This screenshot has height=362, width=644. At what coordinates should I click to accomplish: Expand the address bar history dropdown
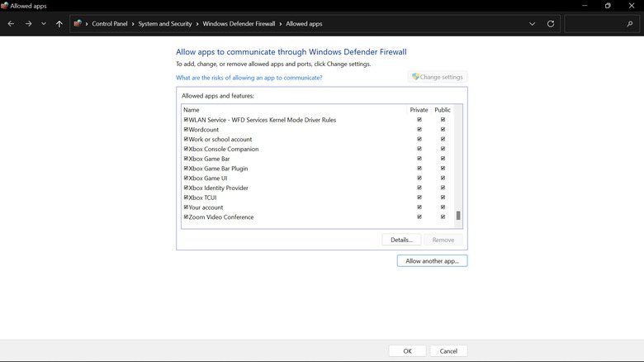click(x=533, y=24)
